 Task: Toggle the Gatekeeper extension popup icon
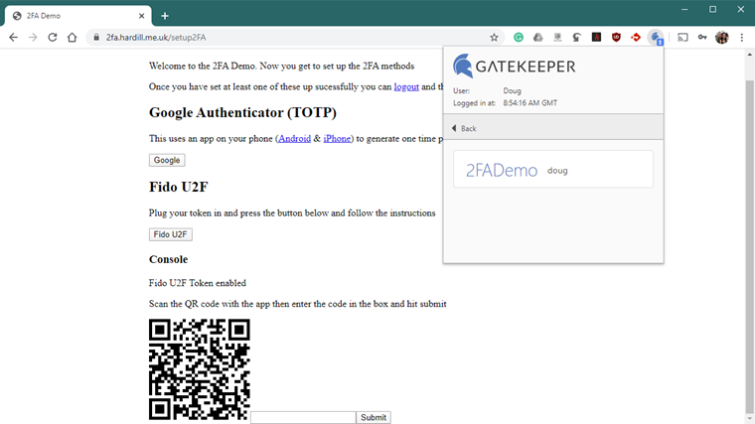point(656,38)
